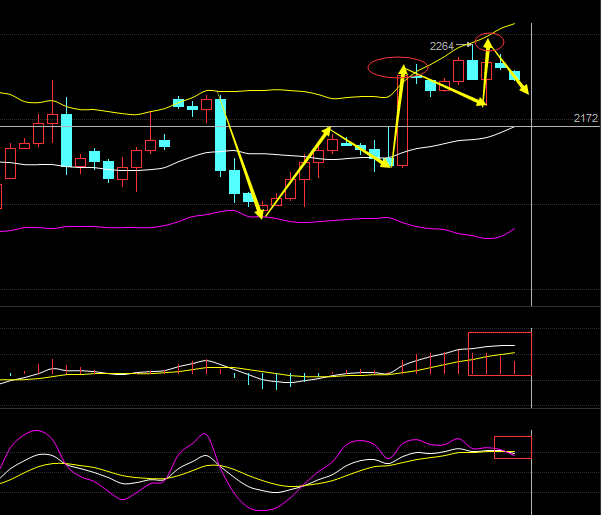Click the tallest red MACD histogram bar
Screen dimensions: 601x515
click(468, 355)
